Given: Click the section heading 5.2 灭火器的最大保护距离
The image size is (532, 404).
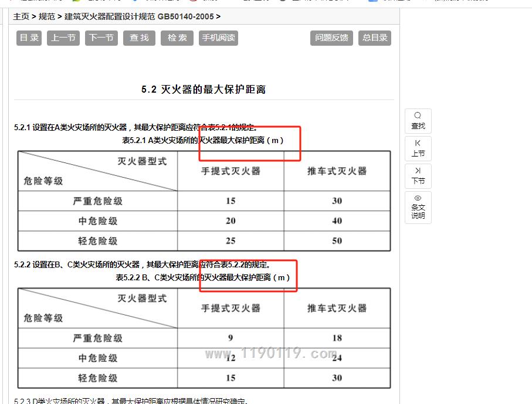Looking at the screenshot, I should 204,90.
